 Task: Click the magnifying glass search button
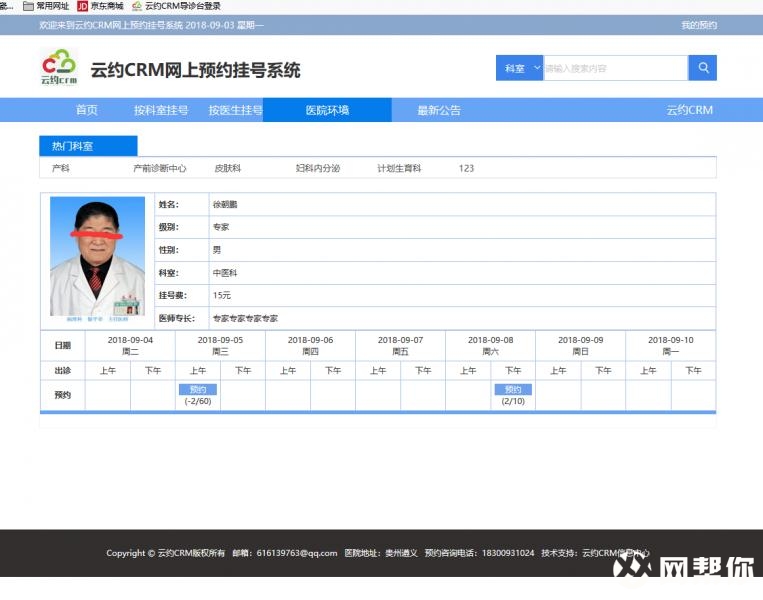(x=702, y=68)
